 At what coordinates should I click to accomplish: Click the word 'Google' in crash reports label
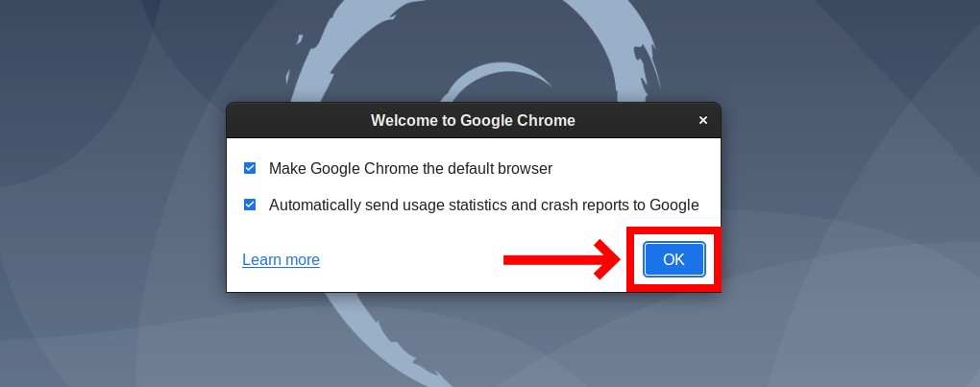point(674,205)
